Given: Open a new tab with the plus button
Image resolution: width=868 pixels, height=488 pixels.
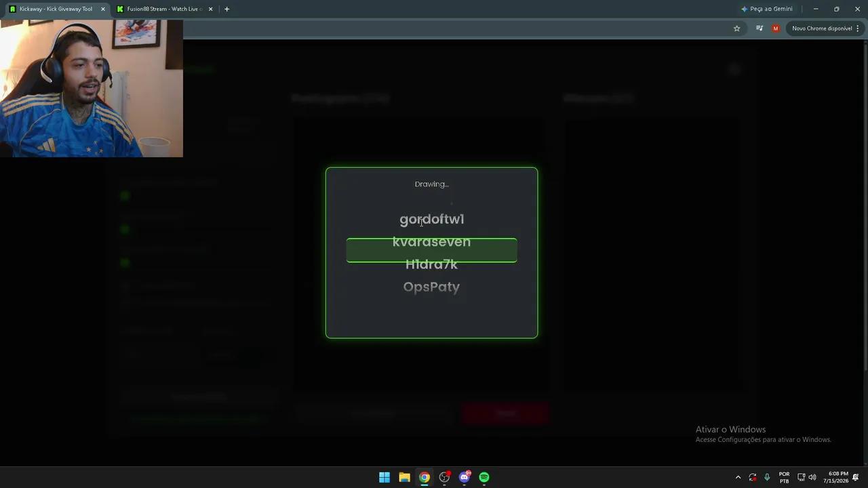Looking at the screenshot, I should point(226,9).
